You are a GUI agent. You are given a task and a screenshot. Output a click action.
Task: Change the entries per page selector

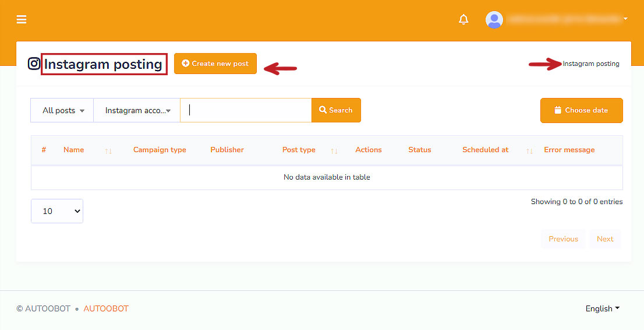click(x=57, y=211)
